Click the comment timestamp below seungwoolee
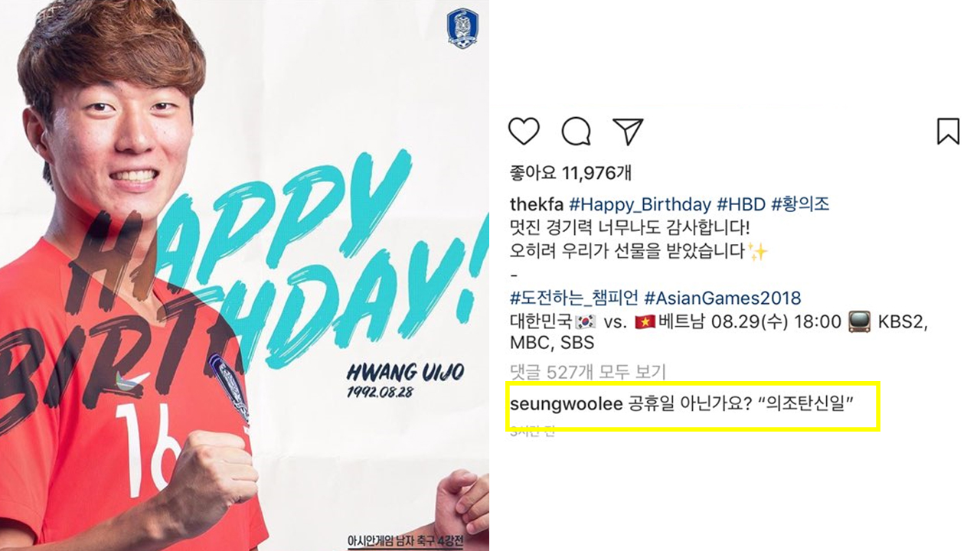The height and width of the screenshot is (551, 980). (x=532, y=431)
